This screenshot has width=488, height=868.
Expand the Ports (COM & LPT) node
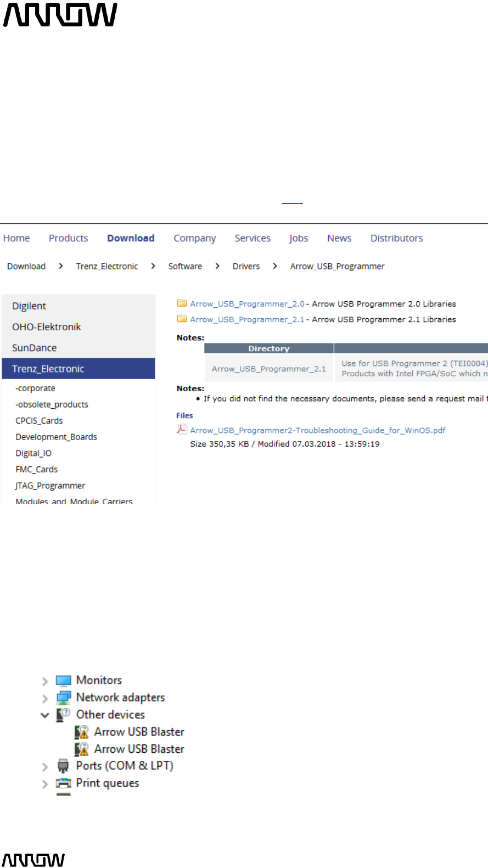45,767
